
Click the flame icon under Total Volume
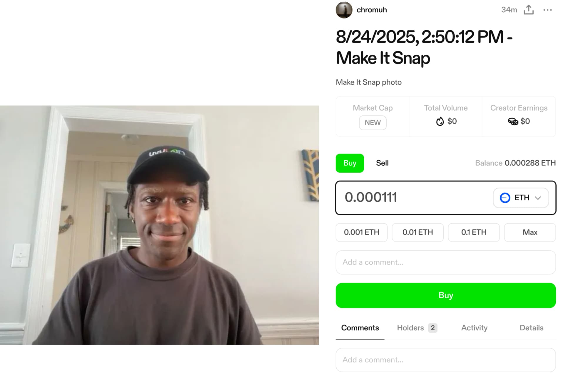pos(440,121)
